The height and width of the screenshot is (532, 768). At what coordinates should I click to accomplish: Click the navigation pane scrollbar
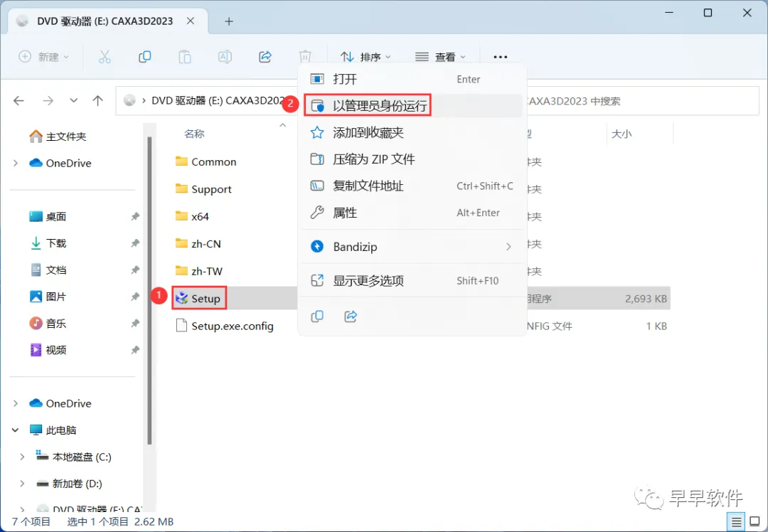(x=149, y=291)
